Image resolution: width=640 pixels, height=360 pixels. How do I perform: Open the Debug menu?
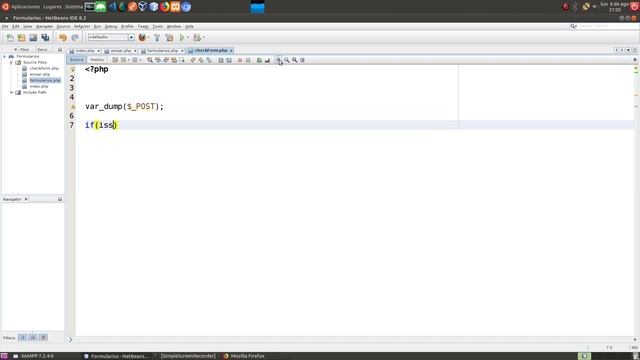tap(111, 26)
